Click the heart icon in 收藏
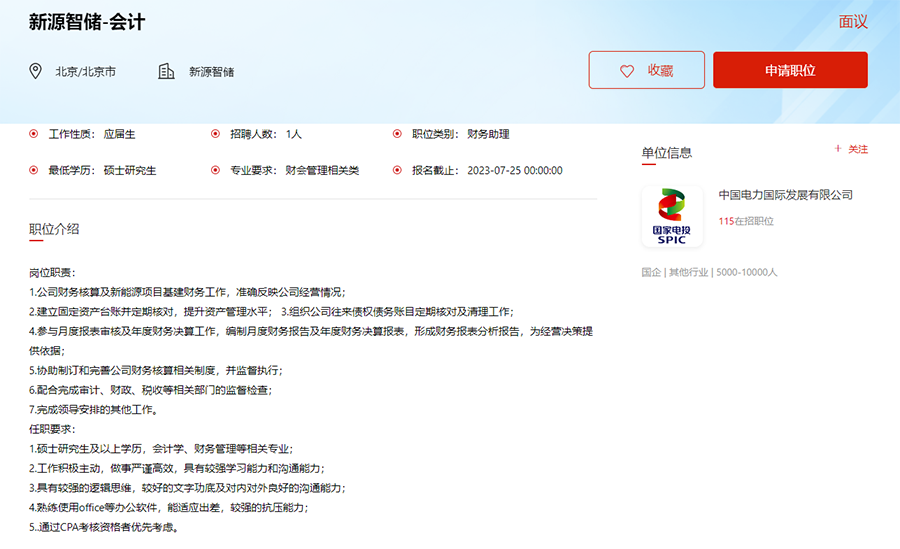 (x=627, y=71)
